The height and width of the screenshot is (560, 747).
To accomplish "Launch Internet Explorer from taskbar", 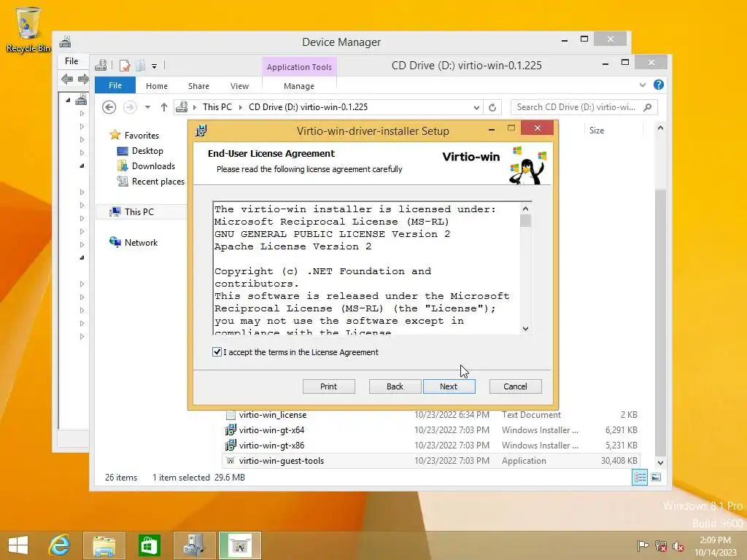I will point(60,545).
